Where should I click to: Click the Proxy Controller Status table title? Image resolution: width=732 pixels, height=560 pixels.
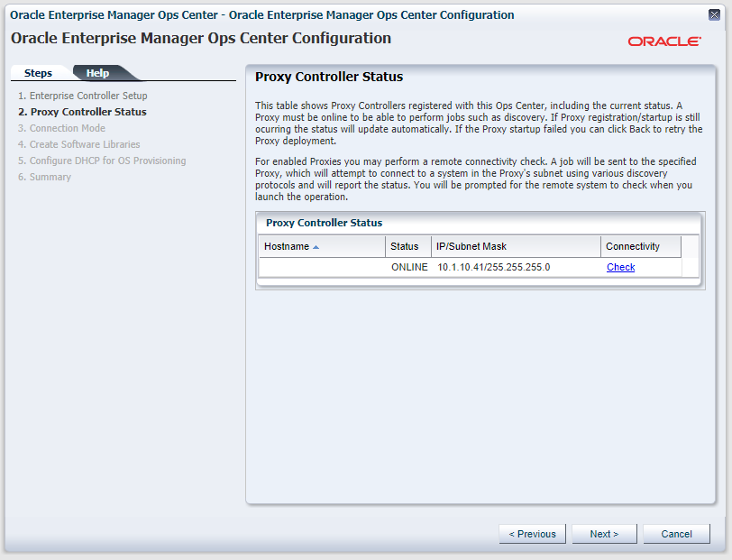pos(324,223)
